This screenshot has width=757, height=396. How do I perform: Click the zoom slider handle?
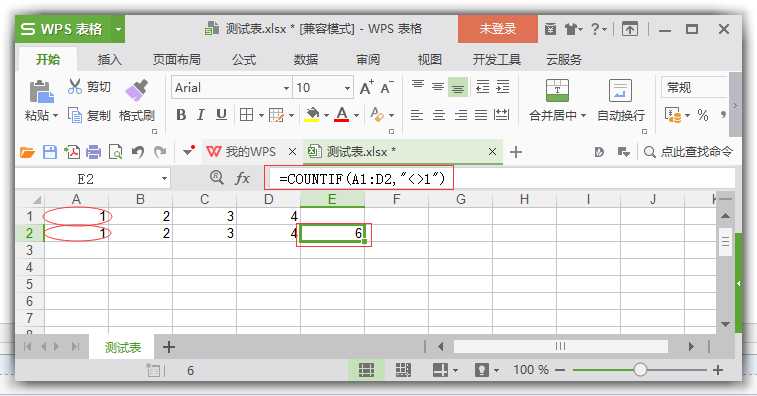(640, 370)
